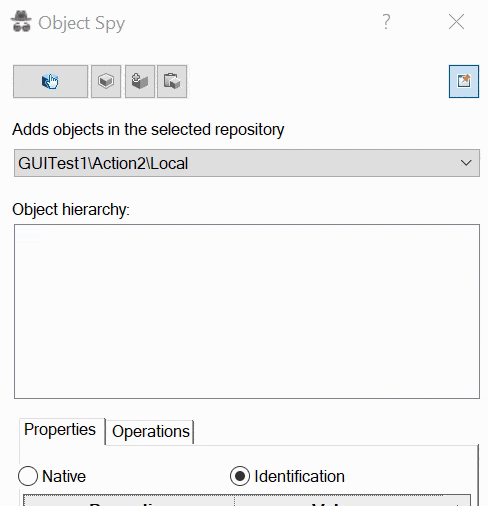Select the Identification radio button

coord(240,476)
